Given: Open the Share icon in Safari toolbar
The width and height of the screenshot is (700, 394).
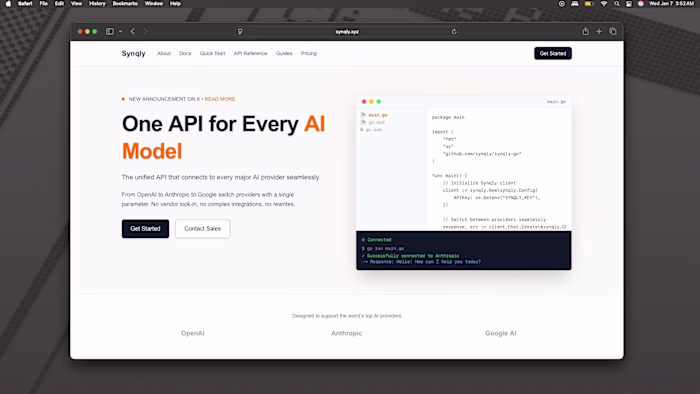Looking at the screenshot, I should point(585,31).
